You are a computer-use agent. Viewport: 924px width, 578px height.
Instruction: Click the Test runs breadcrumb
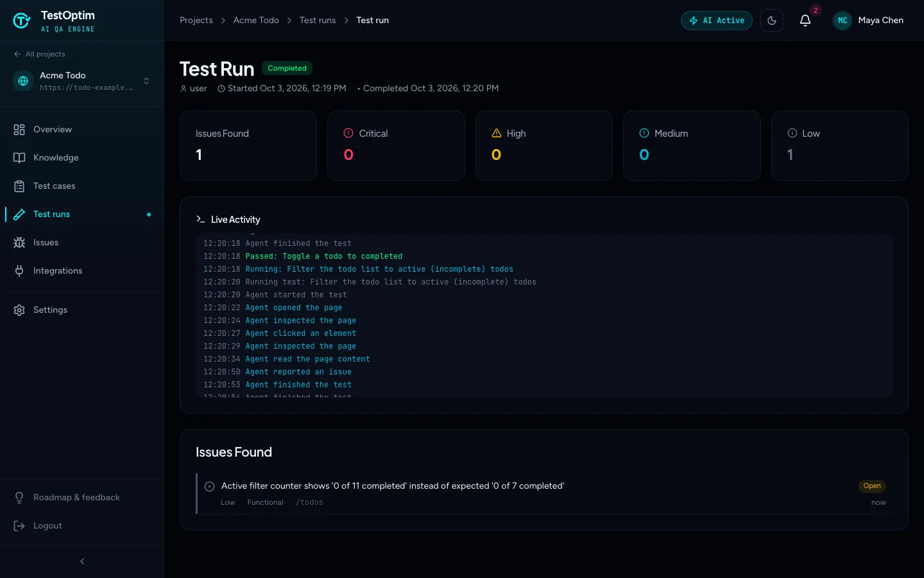pos(318,21)
